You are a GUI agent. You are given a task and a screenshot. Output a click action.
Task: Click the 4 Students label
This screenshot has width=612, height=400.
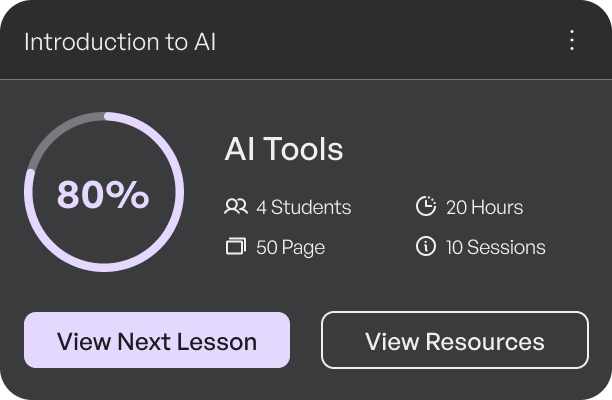pyautogui.click(x=304, y=207)
